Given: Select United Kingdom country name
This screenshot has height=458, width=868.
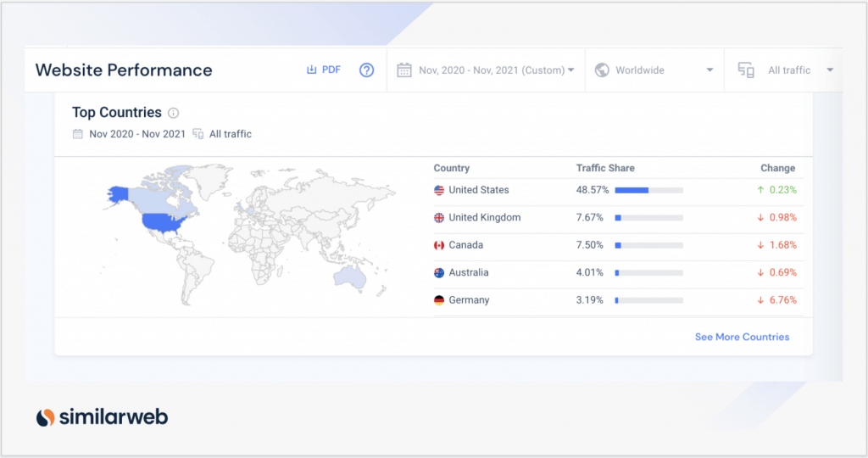Looking at the screenshot, I should point(485,218).
